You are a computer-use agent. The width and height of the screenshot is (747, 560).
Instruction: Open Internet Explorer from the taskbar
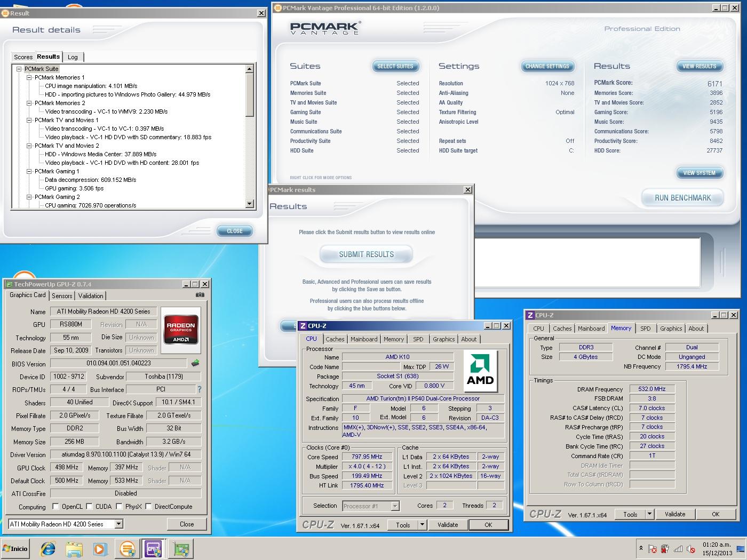click(48, 549)
